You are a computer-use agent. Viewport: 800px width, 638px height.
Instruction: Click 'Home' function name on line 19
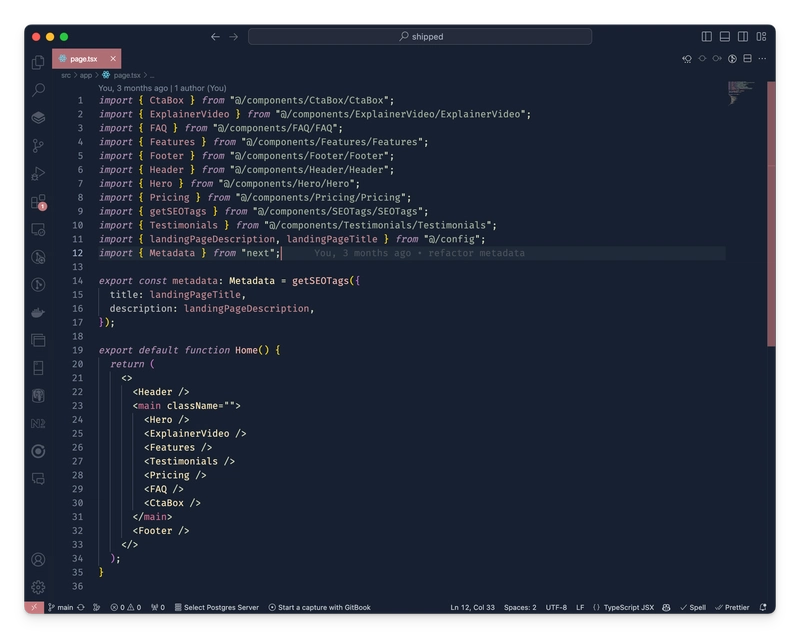point(246,350)
